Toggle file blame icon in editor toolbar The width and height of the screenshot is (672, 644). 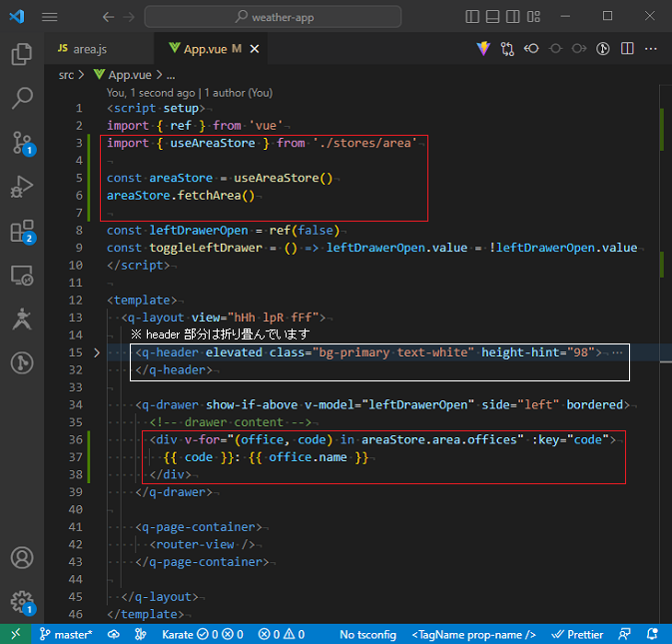(x=603, y=48)
